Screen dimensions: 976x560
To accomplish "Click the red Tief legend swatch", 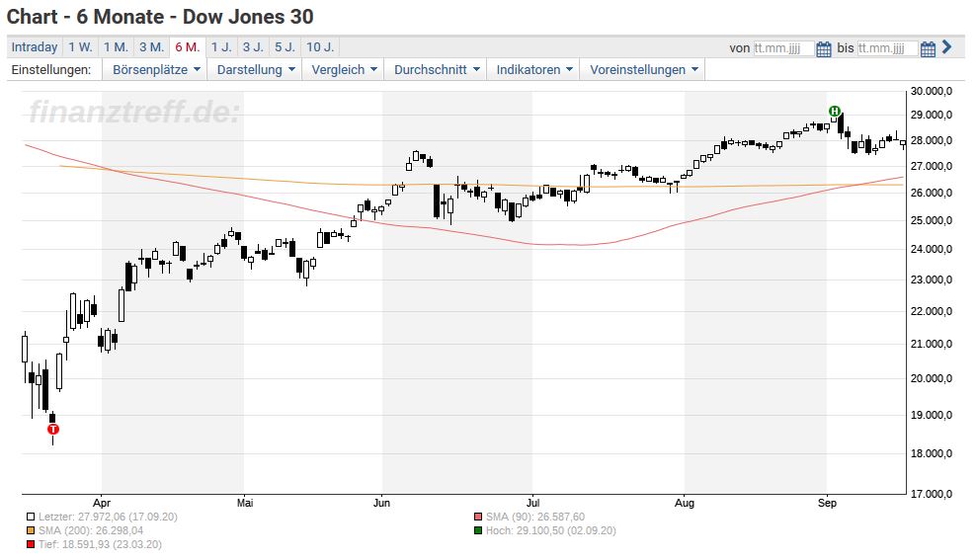I will pyautogui.click(x=31, y=544).
